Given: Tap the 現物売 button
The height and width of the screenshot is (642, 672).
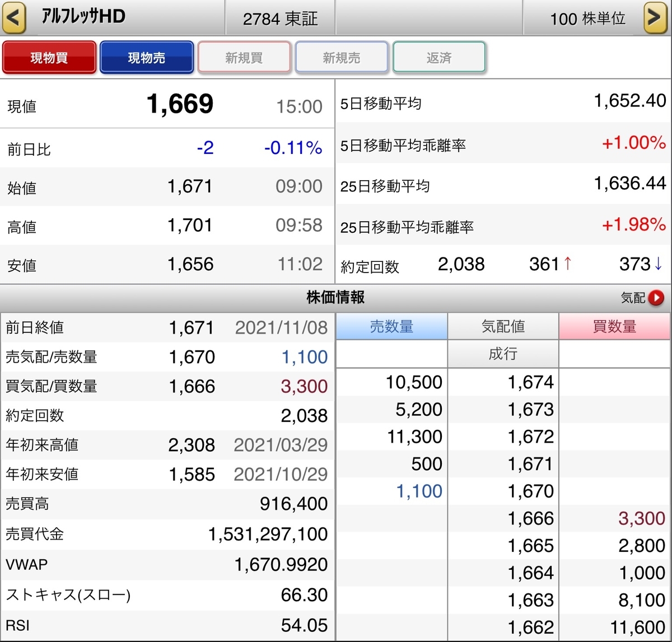Looking at the screenshot, I should [147, 58].
